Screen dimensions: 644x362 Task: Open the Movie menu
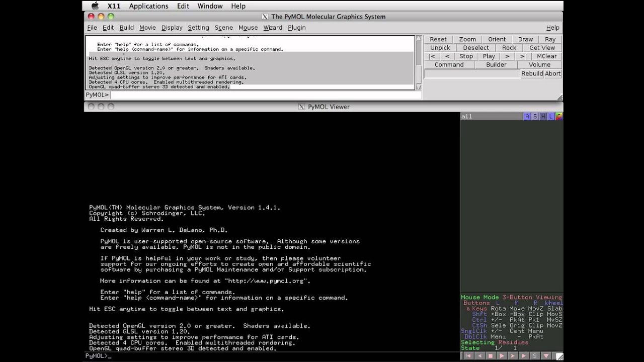point(147,28)
